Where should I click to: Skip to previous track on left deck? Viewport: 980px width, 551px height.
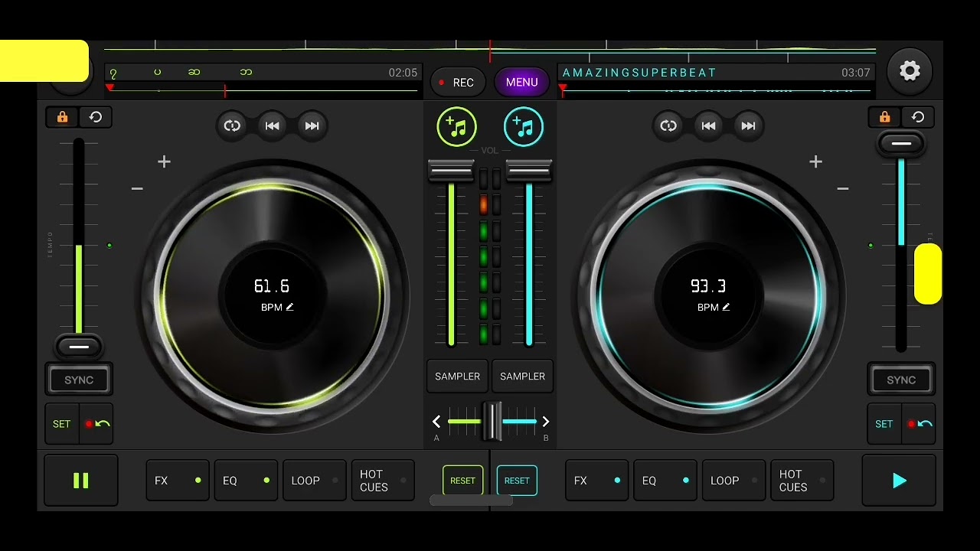[272, 126]
